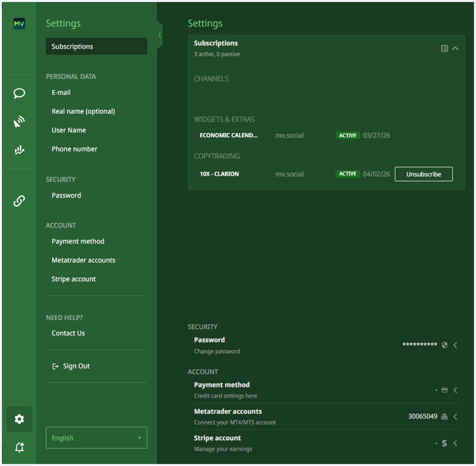
Task: Click the Unsubscribe button for 10X - CLARION
Action: click(424, 174)
